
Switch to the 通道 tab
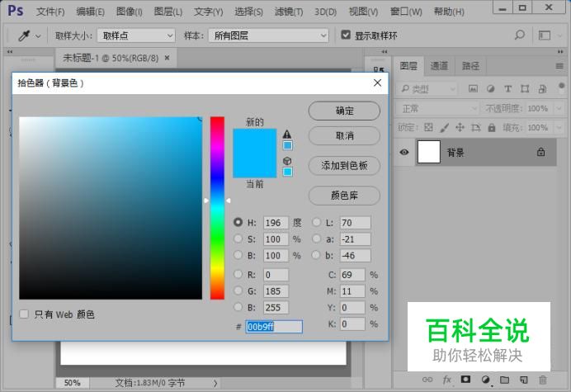[x=439, y=66]
